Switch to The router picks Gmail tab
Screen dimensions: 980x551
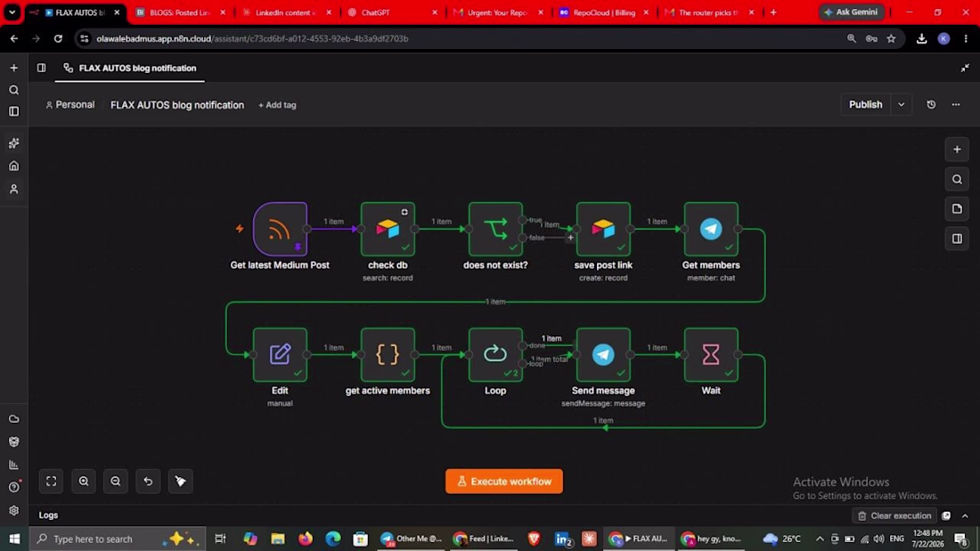[x=708, y=12]
